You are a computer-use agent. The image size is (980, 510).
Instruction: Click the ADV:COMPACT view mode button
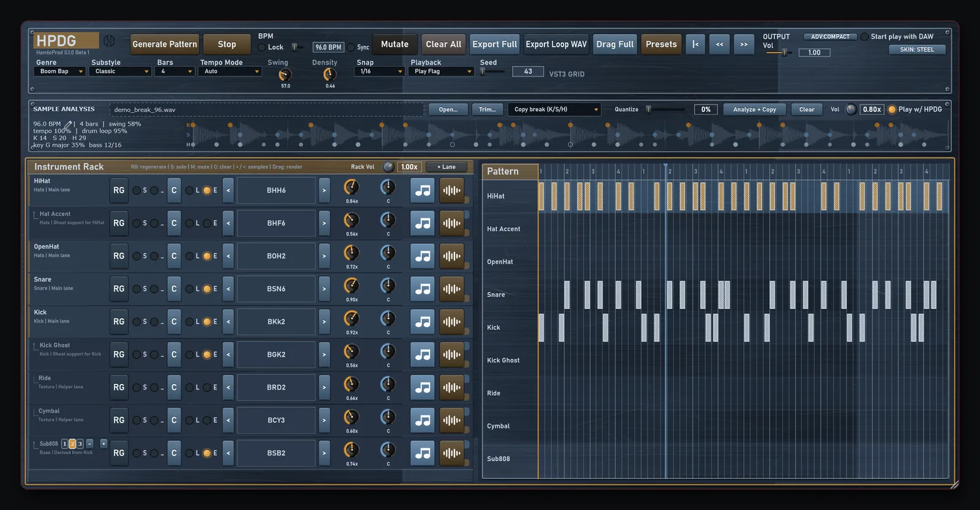tap(830, 37)
